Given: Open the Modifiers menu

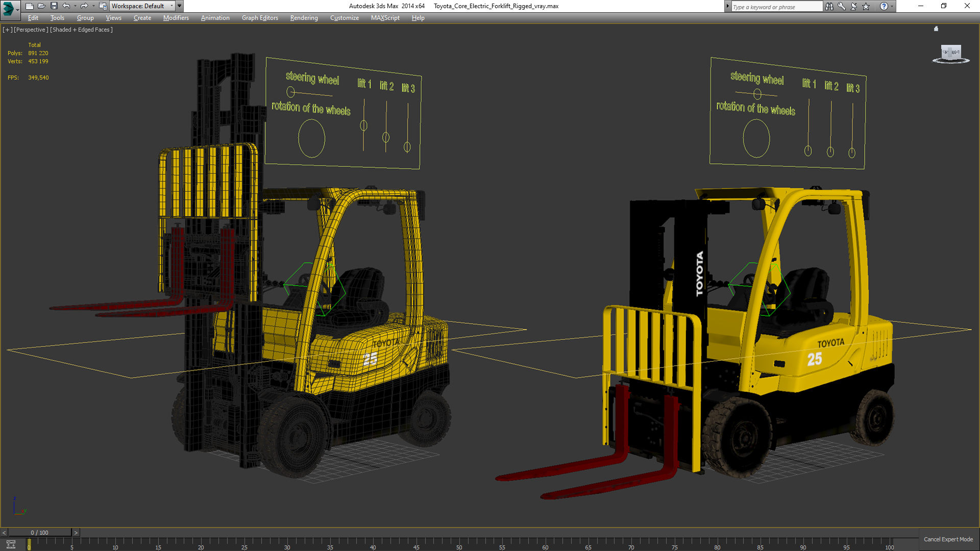Looking at the screenshot, I should [x=176, y=18].
